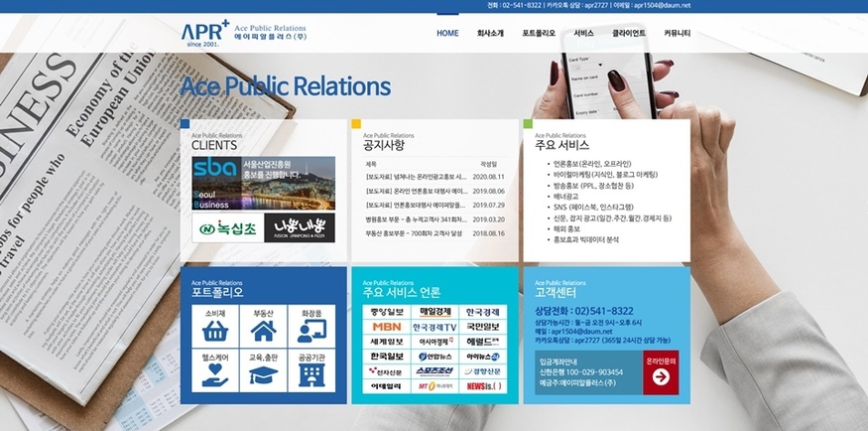Click the 홍보효과 빅데이터 분석 item
The image size is (868, 431).
tap(585, 240)
